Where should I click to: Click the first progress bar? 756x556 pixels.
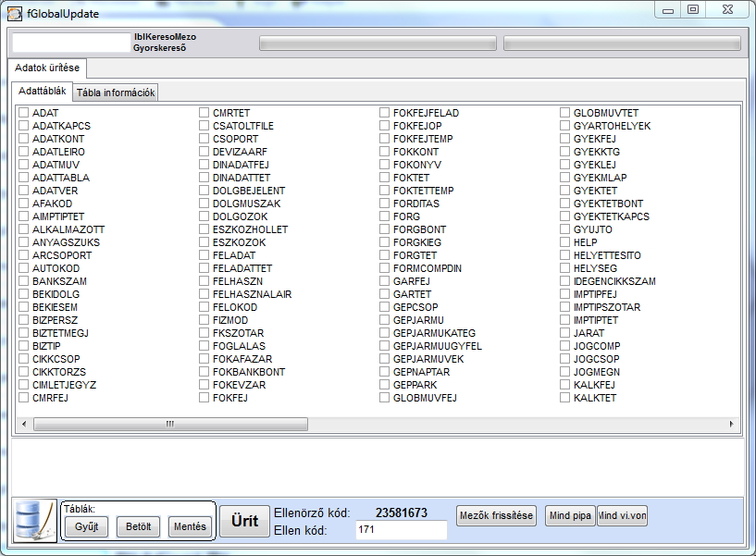click(378, 43)
